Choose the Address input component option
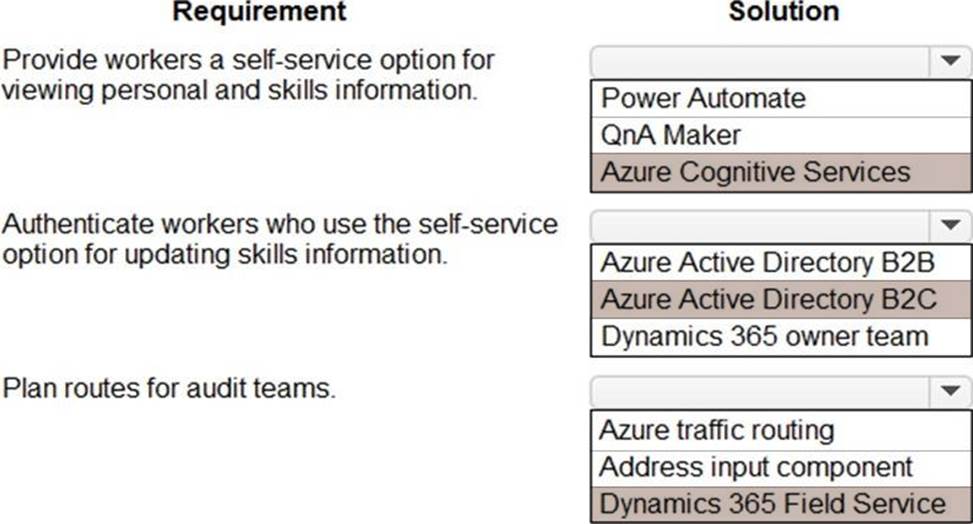 756,467
